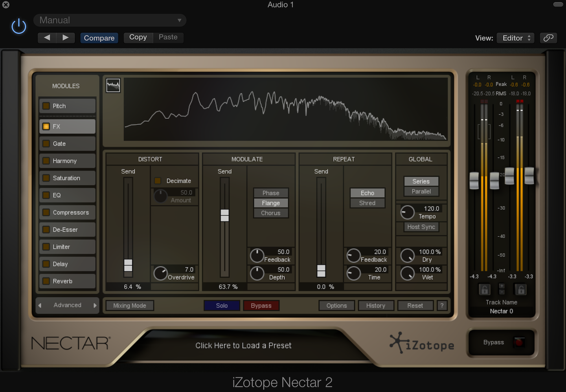Click the right Advanced arrow
Screen dimensions: 566x392
[x=95, y=305]
